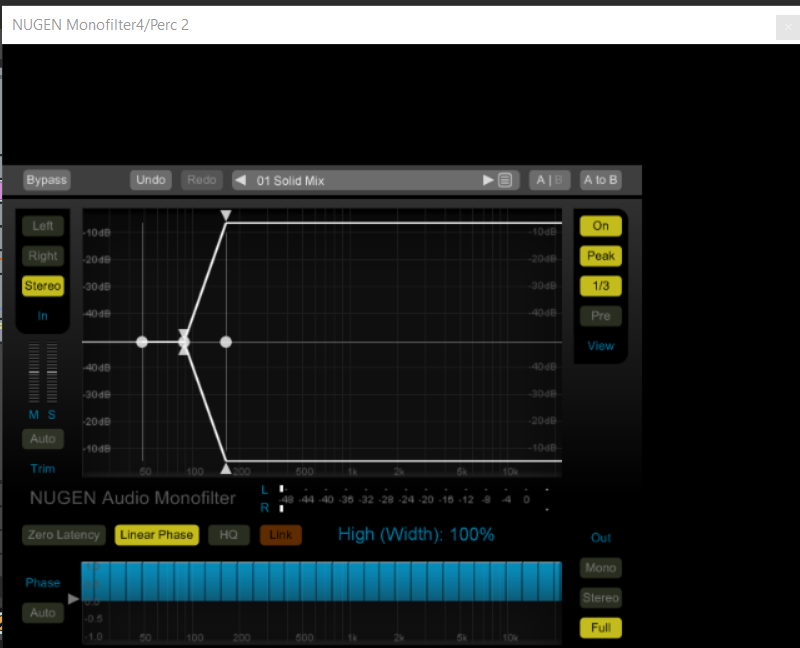800x648 pixels.
Task: Click the next preset arrow
Action: [x=488, y=180]
